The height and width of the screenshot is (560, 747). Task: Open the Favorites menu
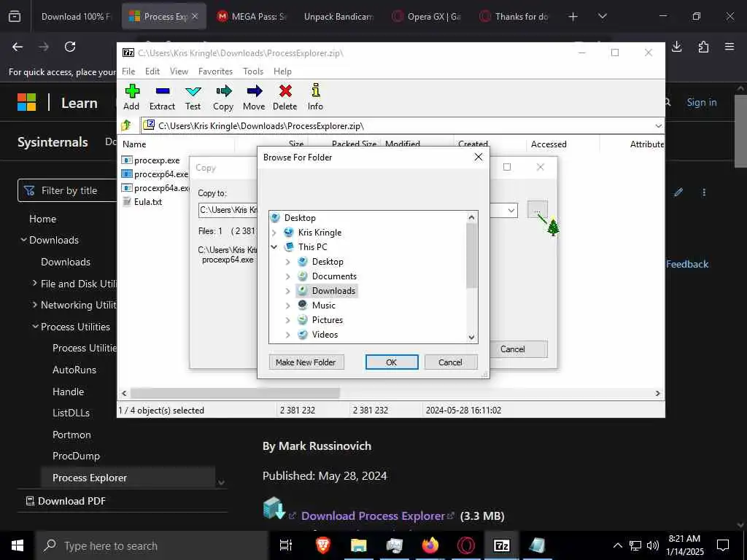pyautogui.click(x=215, y=71)
